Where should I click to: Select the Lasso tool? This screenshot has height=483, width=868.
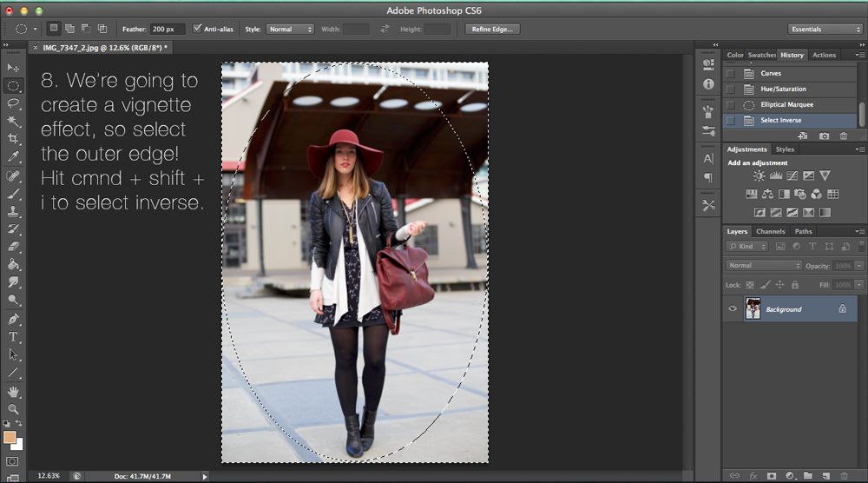click(x=13, y=103)
